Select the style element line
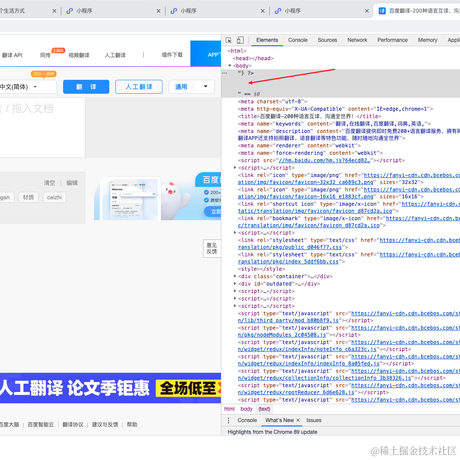 (261, 269)
